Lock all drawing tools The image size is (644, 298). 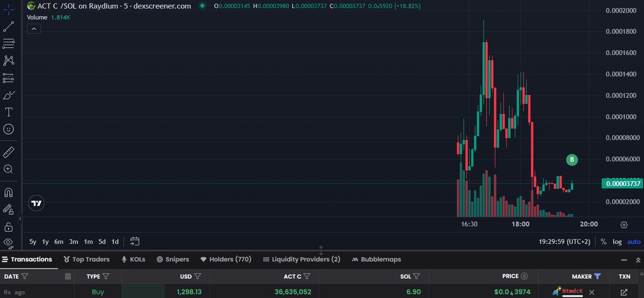pyautogui.click(x=9, y=226)
